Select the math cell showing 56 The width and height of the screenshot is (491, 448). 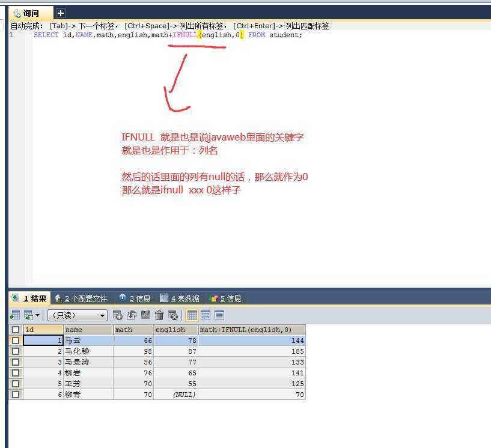tap(133, 362)
